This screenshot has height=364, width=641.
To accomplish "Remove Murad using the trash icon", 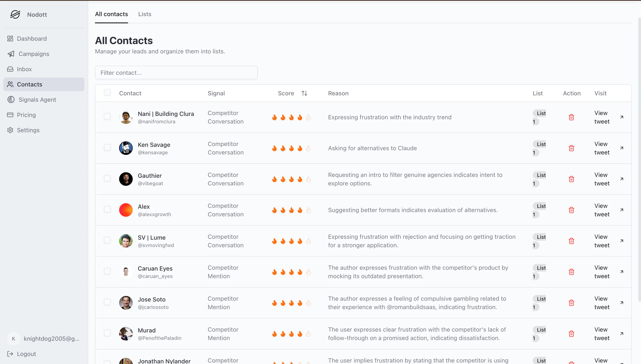I will point(571,334).
